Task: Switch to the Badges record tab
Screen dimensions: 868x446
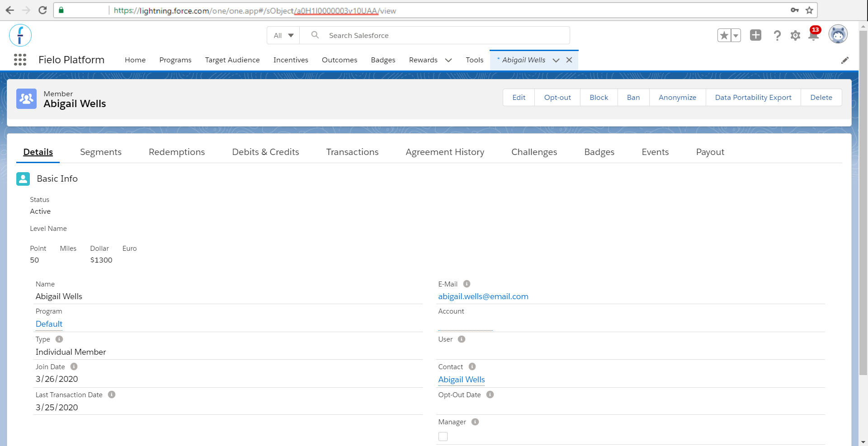Action: [x=599, y=152]
